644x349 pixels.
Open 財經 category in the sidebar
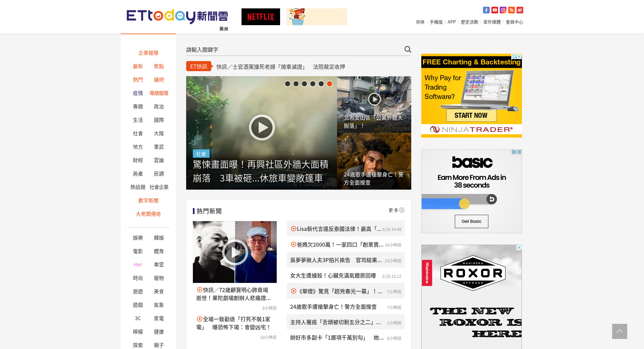(138, 160)
